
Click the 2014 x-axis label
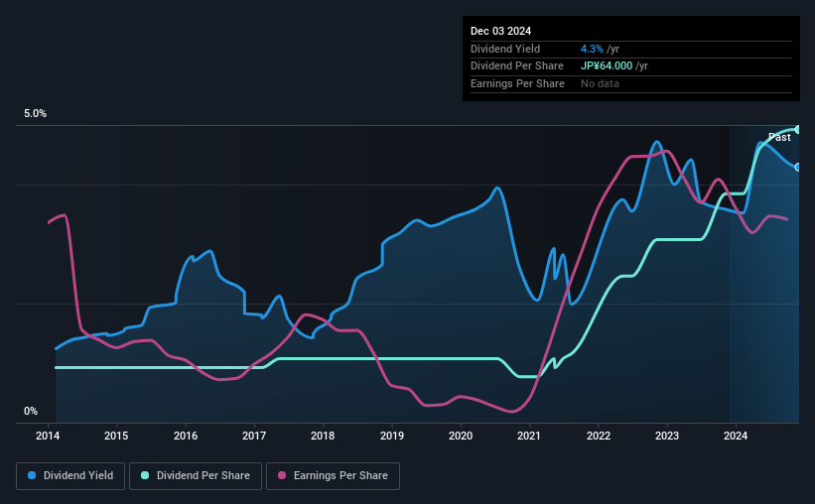[x=48, y=436]
